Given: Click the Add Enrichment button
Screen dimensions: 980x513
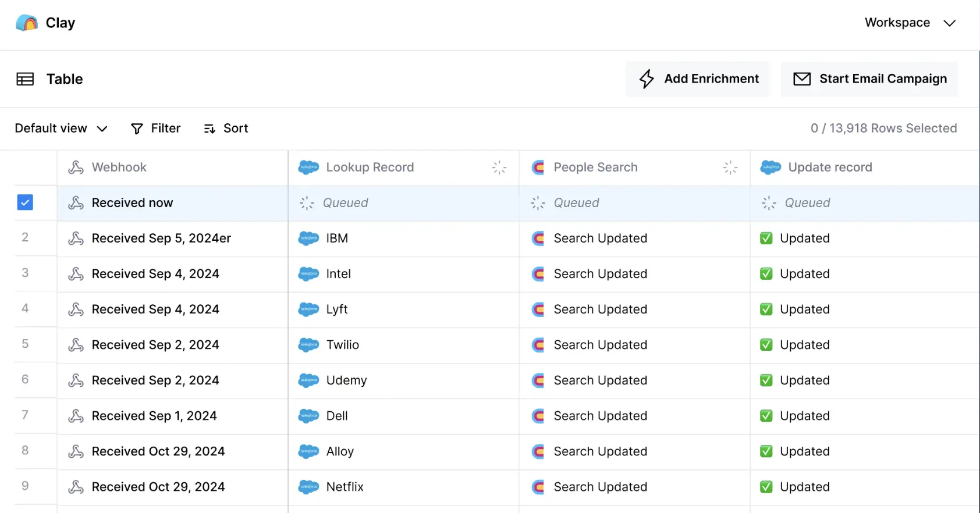Looking at the screenshot, I should [x=698, y=79].
